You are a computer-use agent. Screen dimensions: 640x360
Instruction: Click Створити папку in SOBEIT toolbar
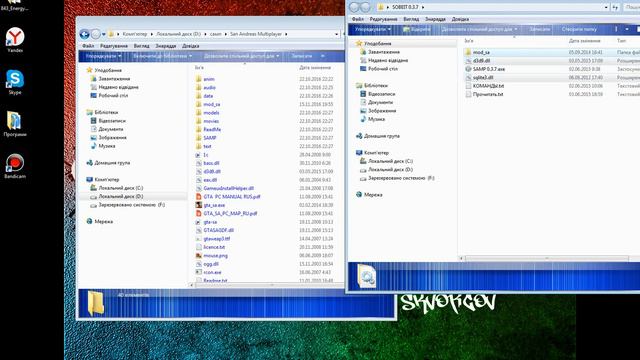[579, 29]
